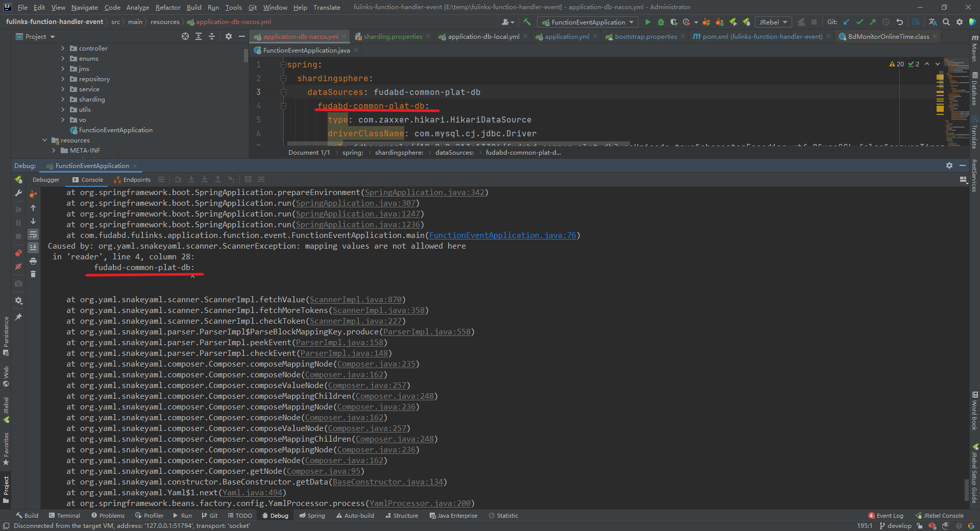
Task: Click the wrench modify run configuration icon
Action: point(19,193)
